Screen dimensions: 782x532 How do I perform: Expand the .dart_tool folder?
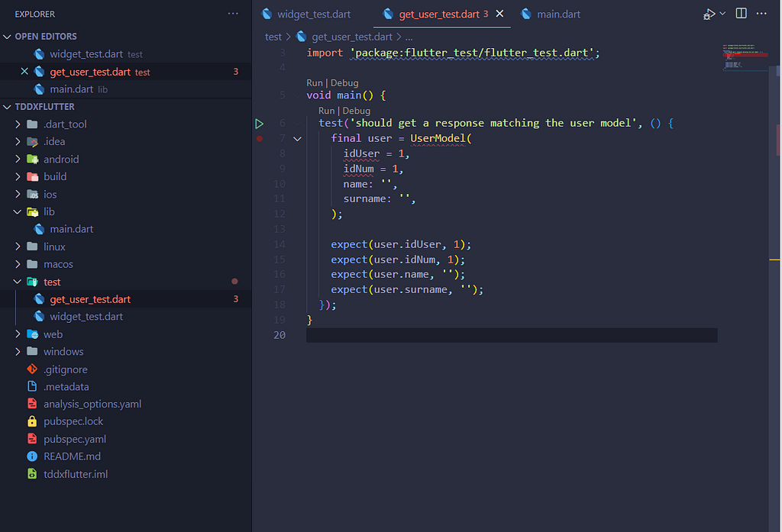[18, 124]
